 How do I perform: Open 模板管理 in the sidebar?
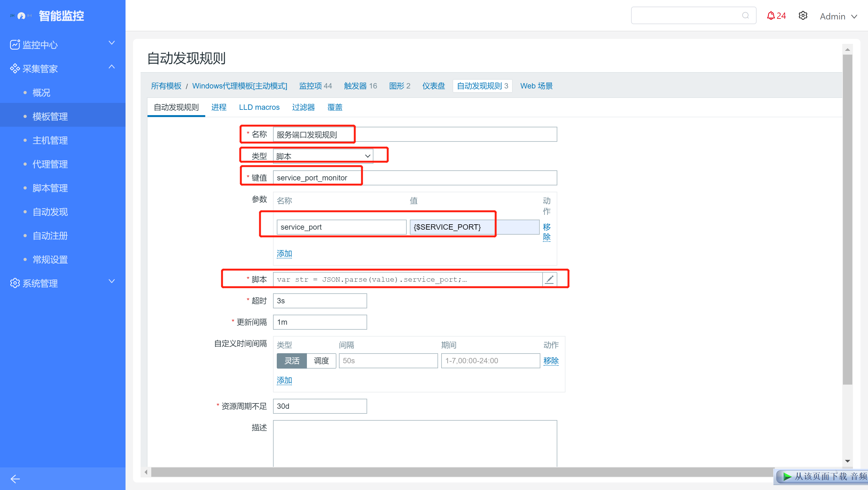pos(50,116)
